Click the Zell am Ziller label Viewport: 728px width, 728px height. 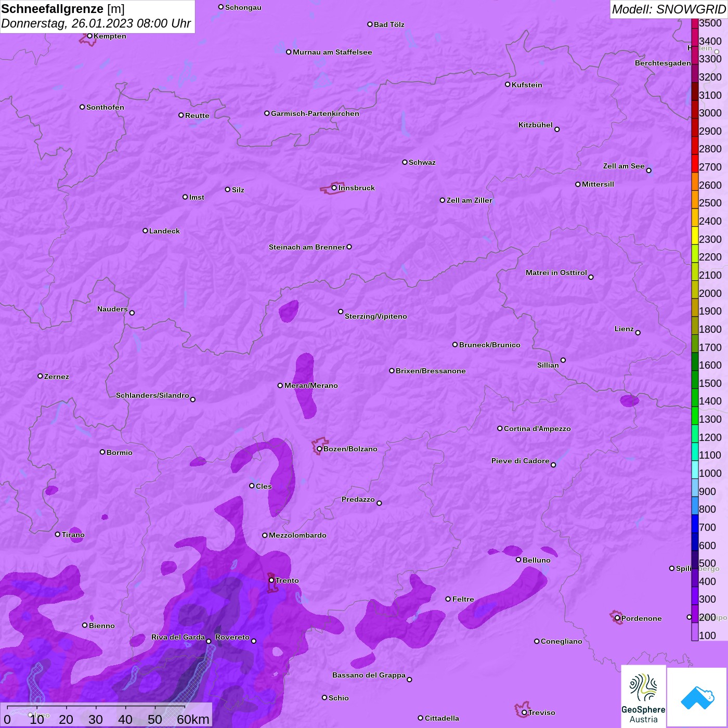click(x=470, y=200)
